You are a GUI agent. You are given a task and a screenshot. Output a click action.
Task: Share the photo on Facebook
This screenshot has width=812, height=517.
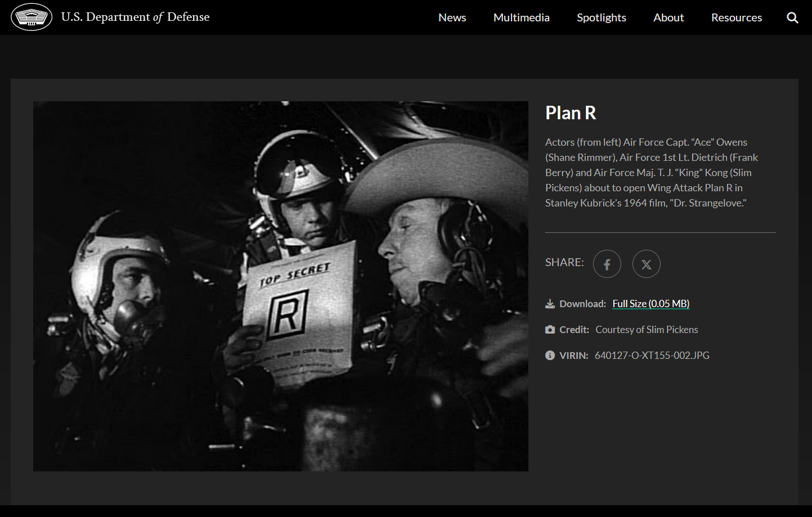coord(607,264)
